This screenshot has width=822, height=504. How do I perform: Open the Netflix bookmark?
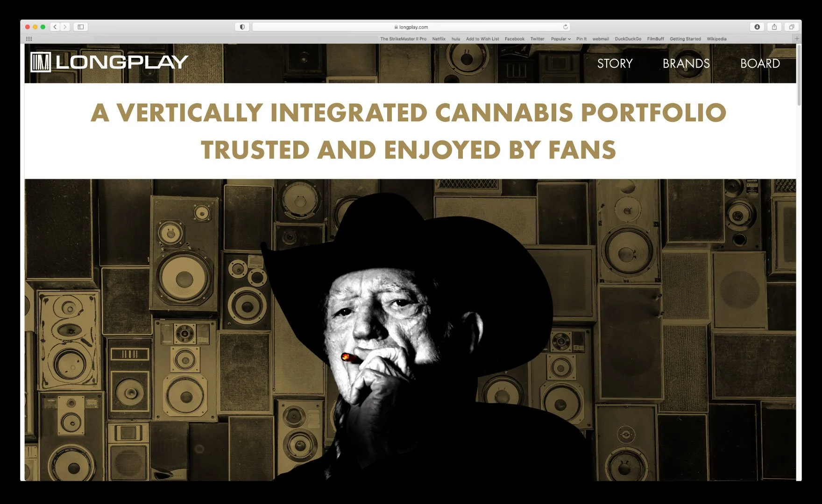point(439,39)
